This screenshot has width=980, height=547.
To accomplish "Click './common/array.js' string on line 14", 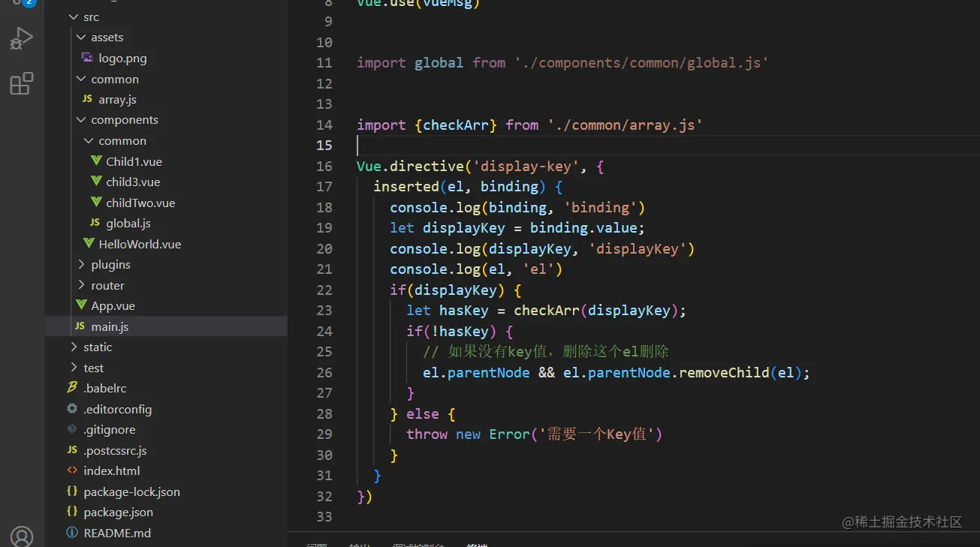I will coord(625,125).
